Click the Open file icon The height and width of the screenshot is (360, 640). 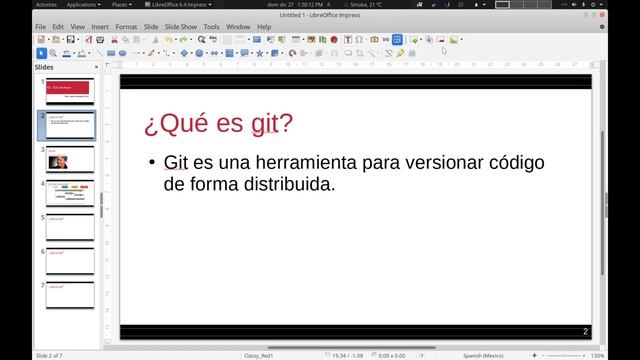coord(56,40)
